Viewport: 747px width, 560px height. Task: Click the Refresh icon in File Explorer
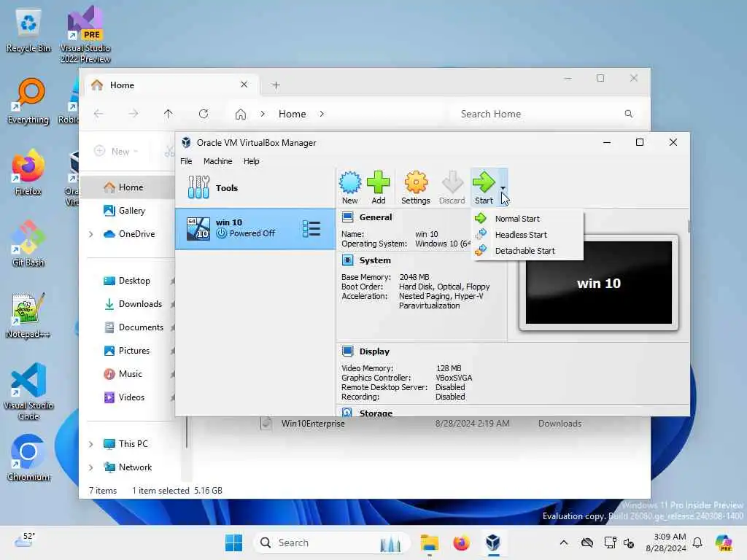(204, 114)
